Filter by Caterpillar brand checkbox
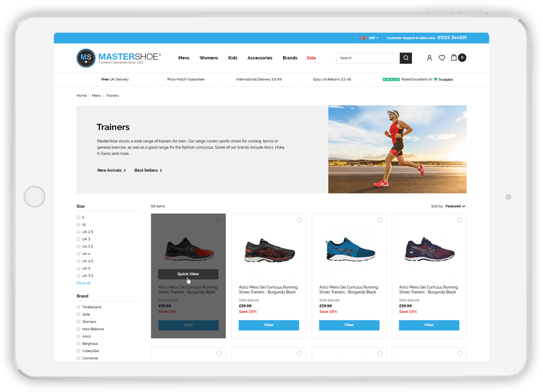 79,351
